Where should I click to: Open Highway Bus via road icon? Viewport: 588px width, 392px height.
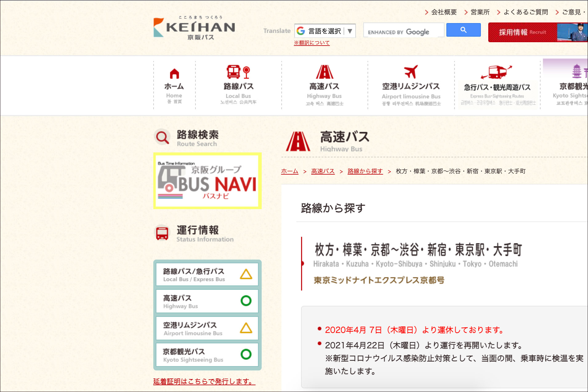click(324, 72)
